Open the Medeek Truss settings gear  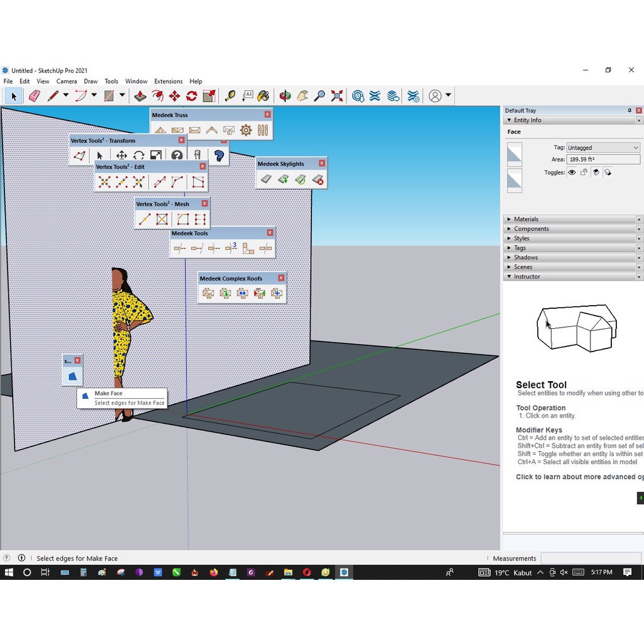pyautogui.click(x=245, y=130)
